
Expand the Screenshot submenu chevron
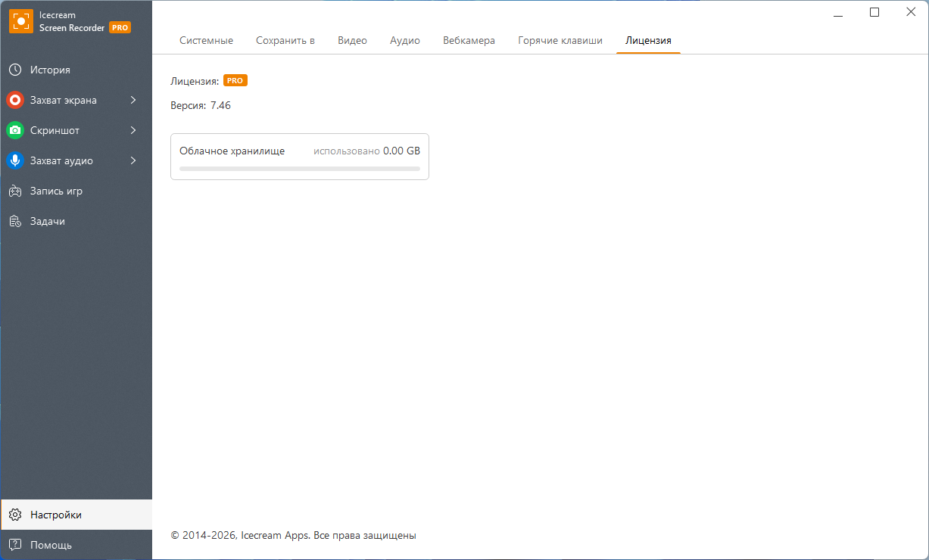point(133,130)
